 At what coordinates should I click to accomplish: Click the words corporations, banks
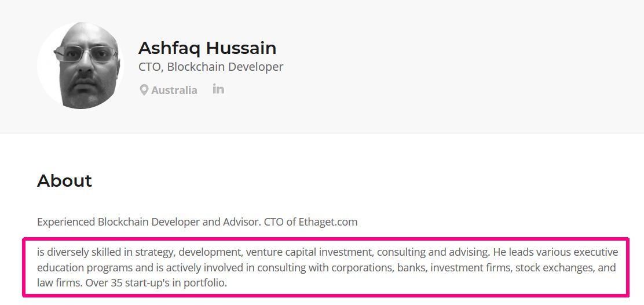click(x=378, y=268)
